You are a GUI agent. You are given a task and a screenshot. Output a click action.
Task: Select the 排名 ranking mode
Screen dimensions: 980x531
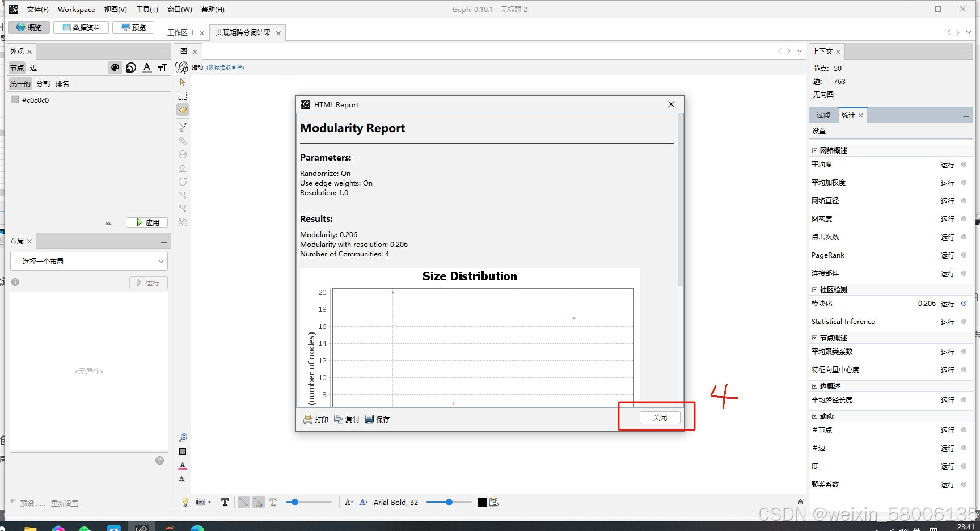(x=62, y=83)
